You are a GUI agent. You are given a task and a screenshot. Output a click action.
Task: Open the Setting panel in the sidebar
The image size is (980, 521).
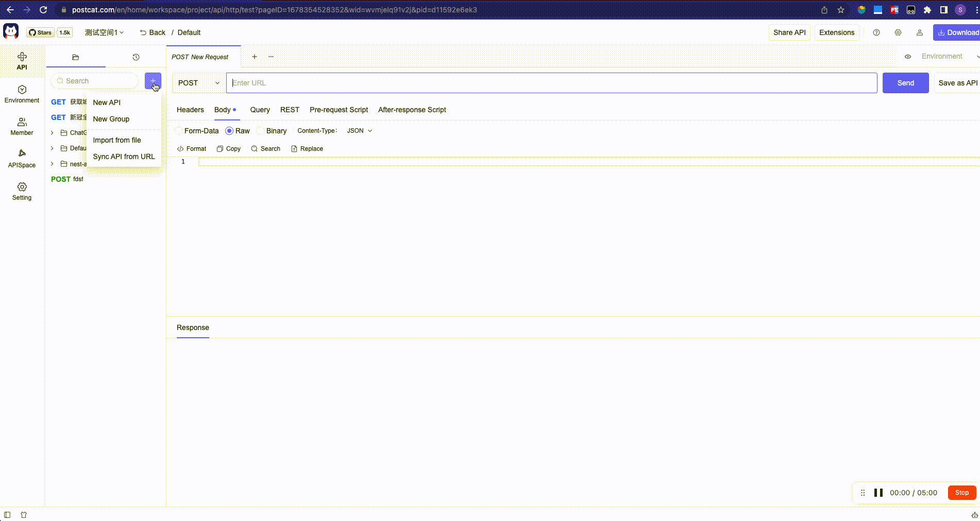(x=22, y=191)
